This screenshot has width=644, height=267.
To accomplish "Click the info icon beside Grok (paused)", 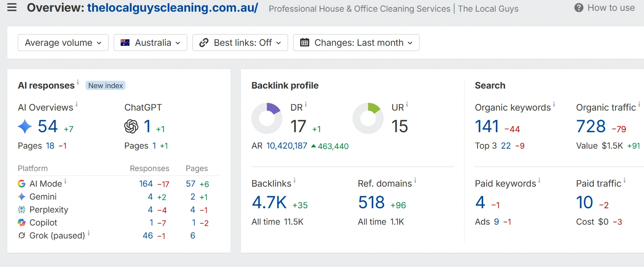I will point(89,232).
